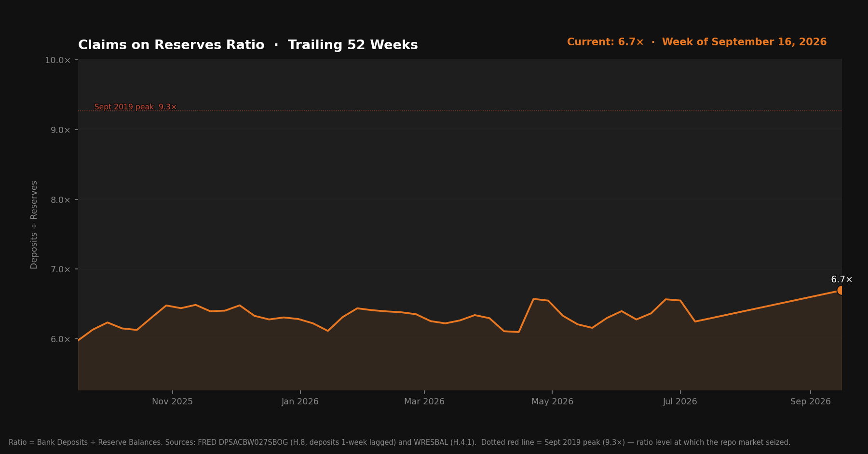Click the 7.0× y-axis label
Viewport: 868px width, 454px height.
(x=60, y=269)
